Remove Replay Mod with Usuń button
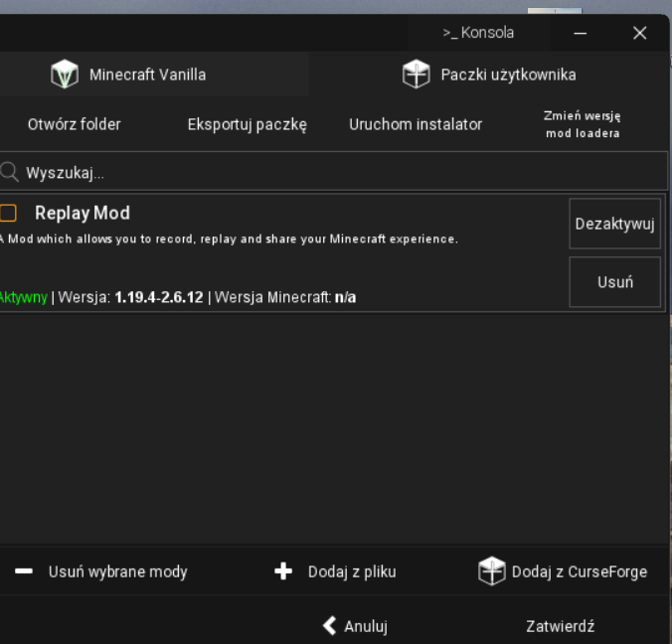This screenshot has width=672, height=644. 614,281
